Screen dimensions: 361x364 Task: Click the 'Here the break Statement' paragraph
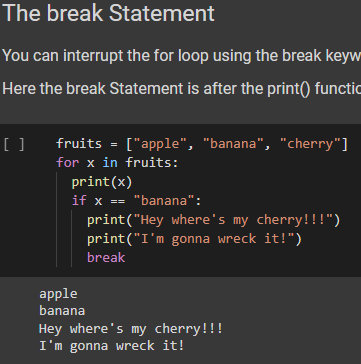pos(182,89)
